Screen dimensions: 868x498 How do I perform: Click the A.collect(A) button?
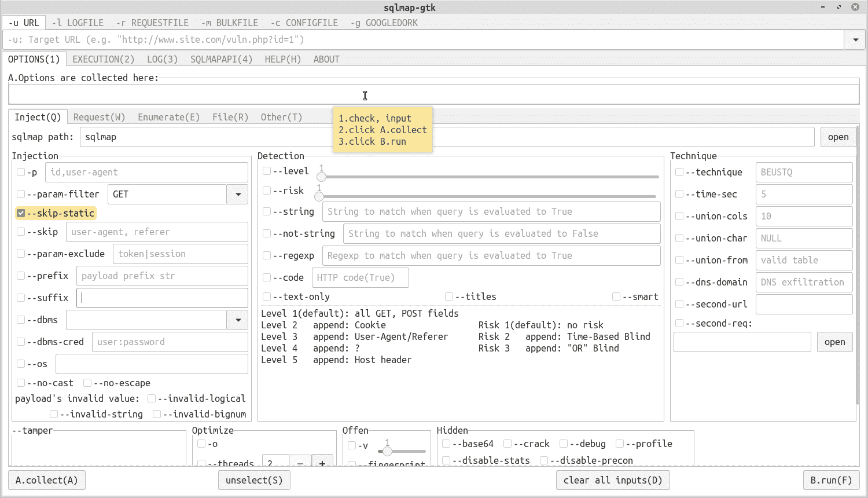point(46,480)
